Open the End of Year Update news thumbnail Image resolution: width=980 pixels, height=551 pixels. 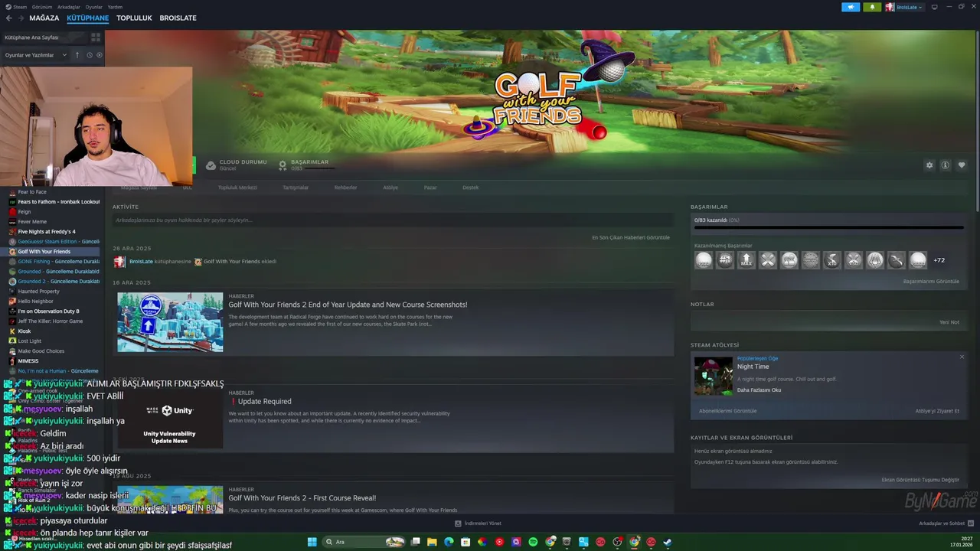click(170, 322)
